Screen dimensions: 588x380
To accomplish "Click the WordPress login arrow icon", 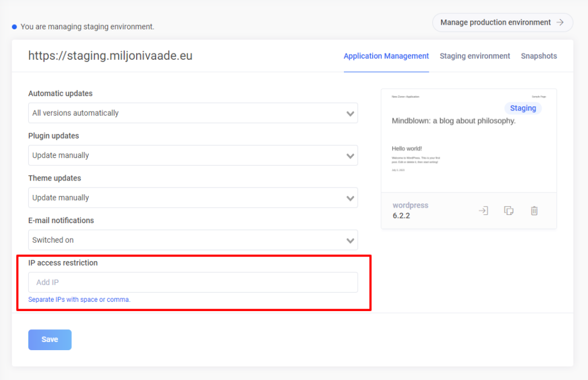I will [x=483, y=210].
